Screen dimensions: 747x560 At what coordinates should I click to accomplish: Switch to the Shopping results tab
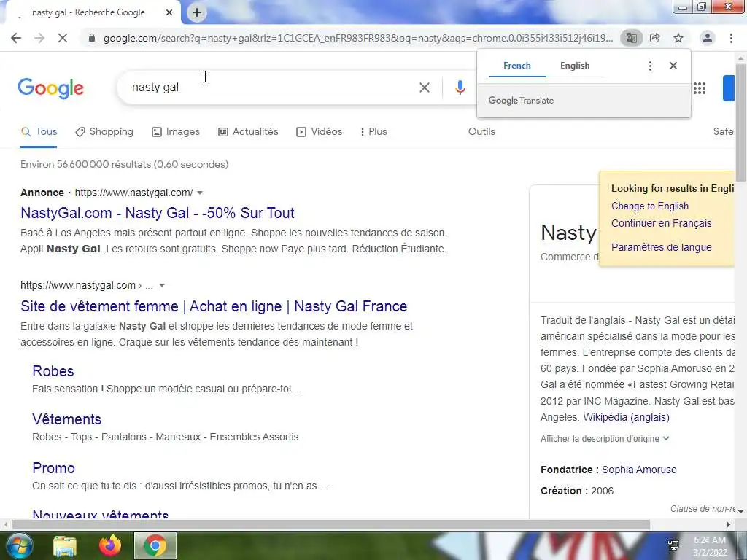(104, 132)
